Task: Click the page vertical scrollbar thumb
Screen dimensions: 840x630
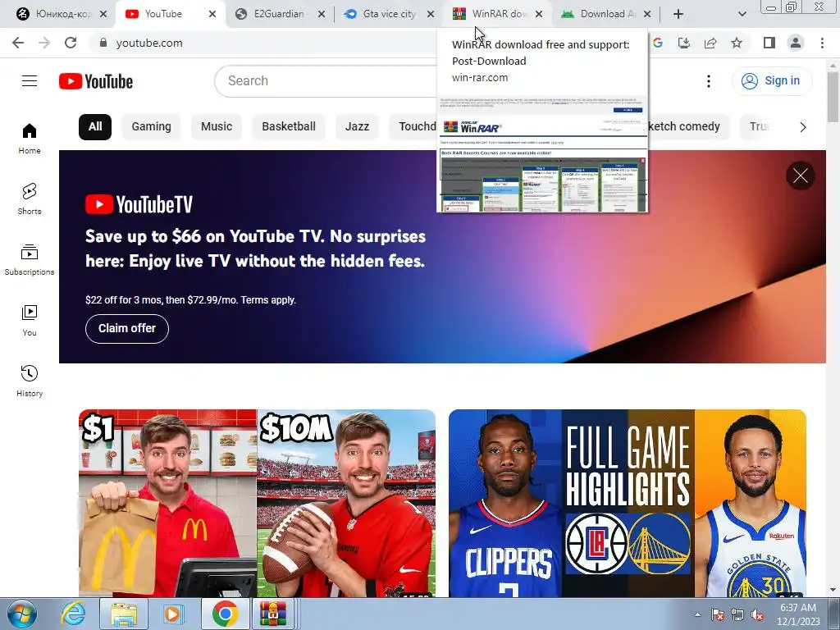Action: coord(833,97)
